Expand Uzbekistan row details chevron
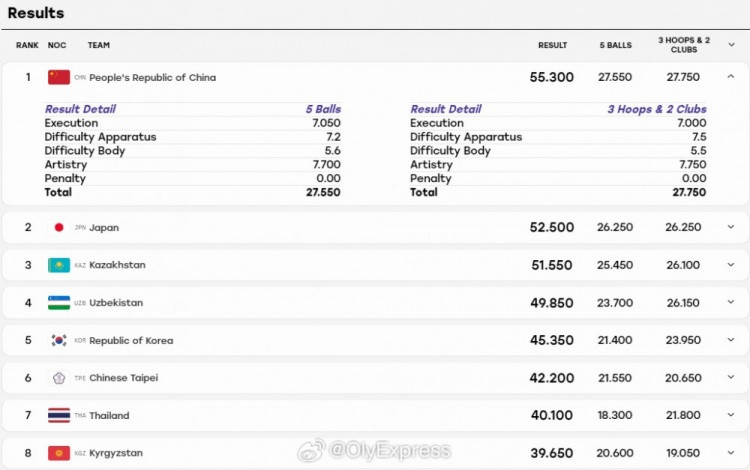The width and height of the screenshot is (750, 470). tap(730, 302)
